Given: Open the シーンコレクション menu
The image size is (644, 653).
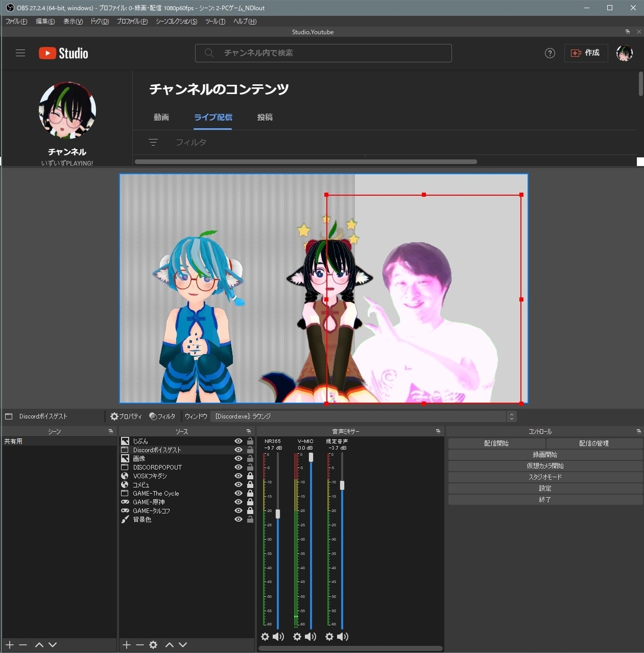Looking at the screenshot, I should 176,21.
